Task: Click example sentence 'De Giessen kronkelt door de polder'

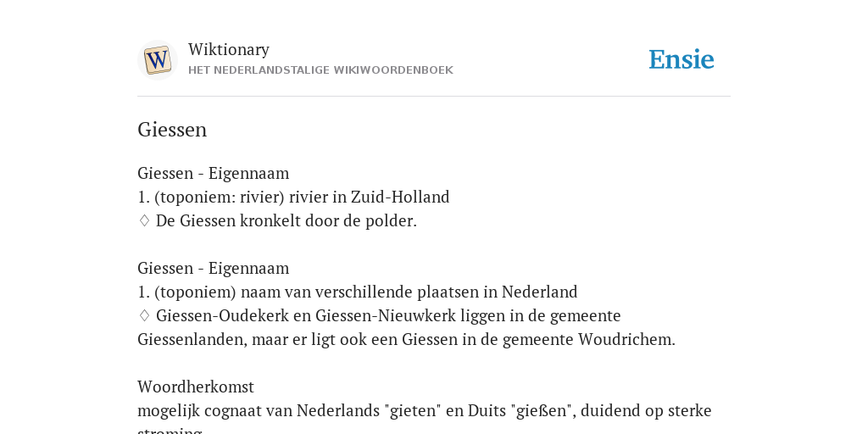Action: tap(287, 221)
